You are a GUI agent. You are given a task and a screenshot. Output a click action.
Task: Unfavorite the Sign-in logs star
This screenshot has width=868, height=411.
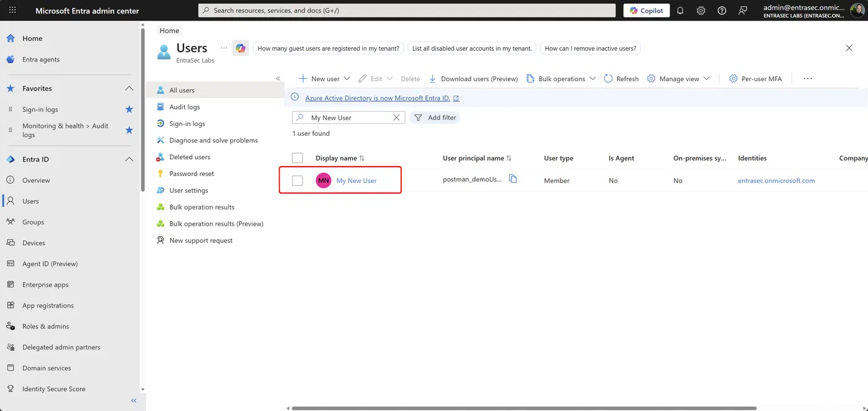(x=129, y=109)
